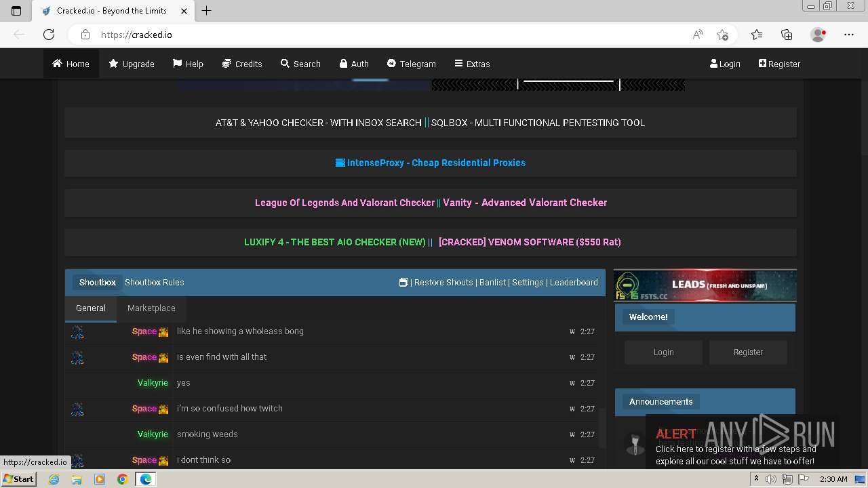
Task: Expand the Extras menu
Action: point(472,64)
